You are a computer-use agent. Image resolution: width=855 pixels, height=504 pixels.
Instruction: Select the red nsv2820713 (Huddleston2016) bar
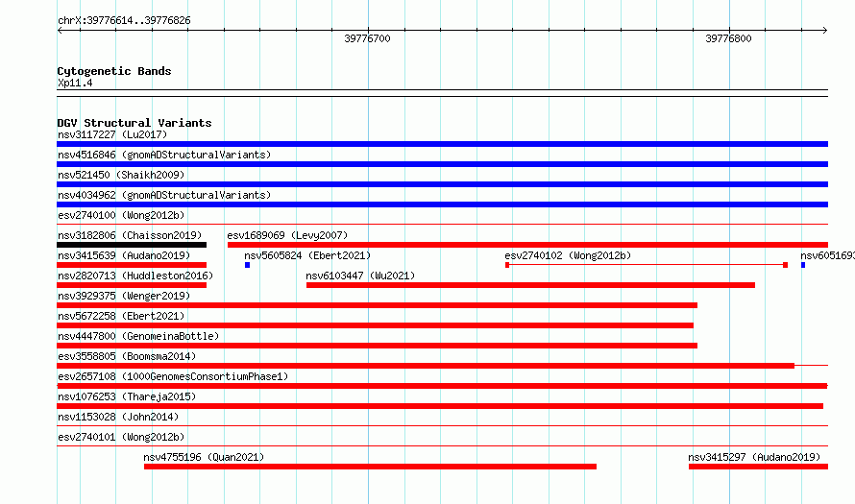(x=132, y=285)
